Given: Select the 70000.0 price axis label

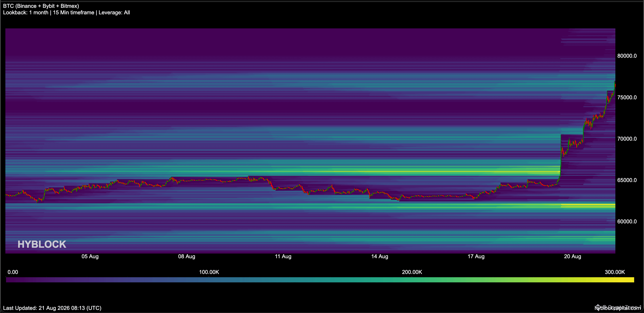Looking at the screenshot, I should pos(627,139).
